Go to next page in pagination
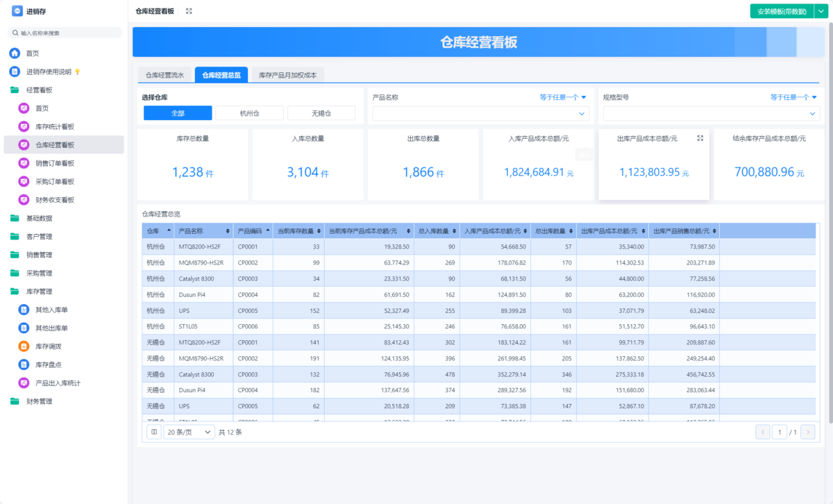Image resolution: width=833 pixels, height=504 pixels. click(x=807, y=432)
